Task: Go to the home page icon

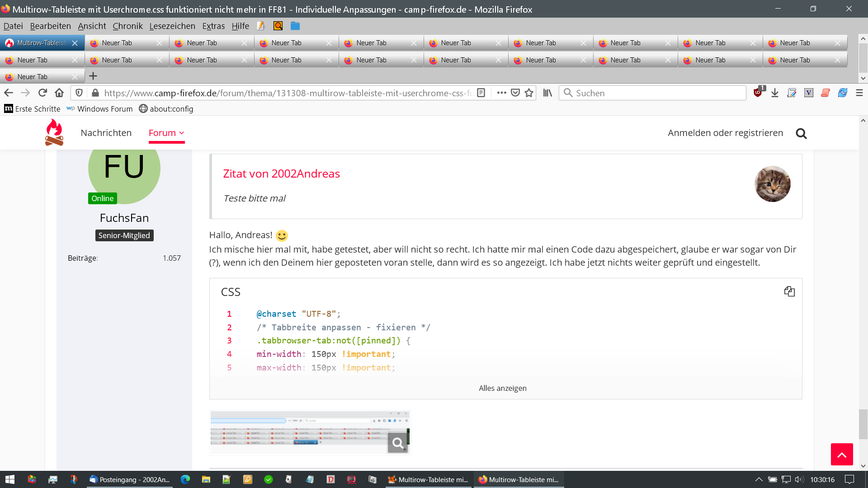Action: [59, 93]
